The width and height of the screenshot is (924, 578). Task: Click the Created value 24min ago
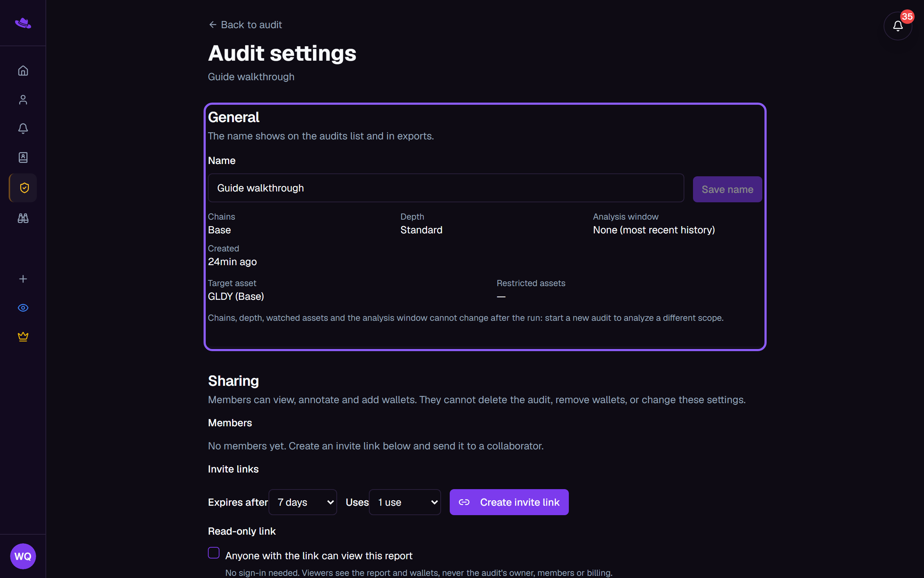232,262
